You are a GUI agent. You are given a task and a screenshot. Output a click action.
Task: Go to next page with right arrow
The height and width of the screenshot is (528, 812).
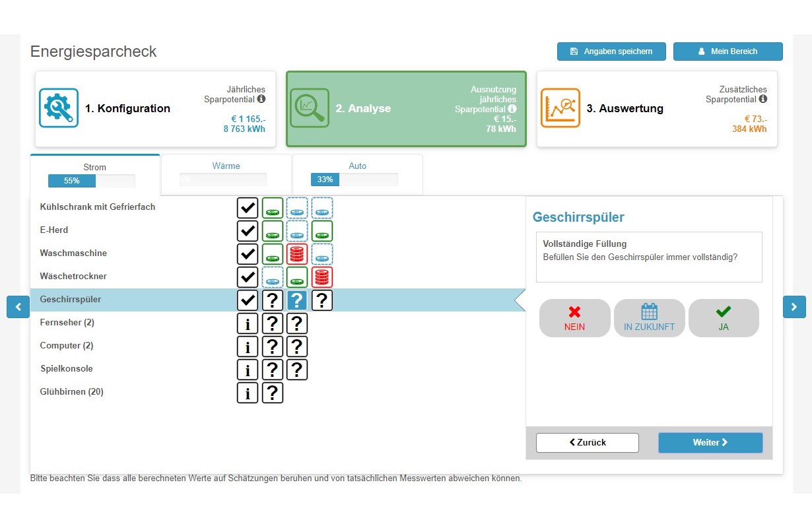point(794,307)
